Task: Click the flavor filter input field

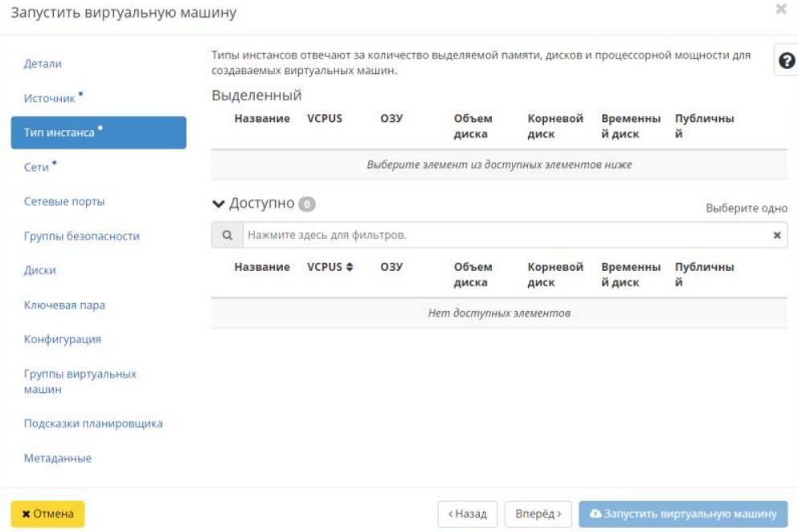Action: (x=506, y=235)
